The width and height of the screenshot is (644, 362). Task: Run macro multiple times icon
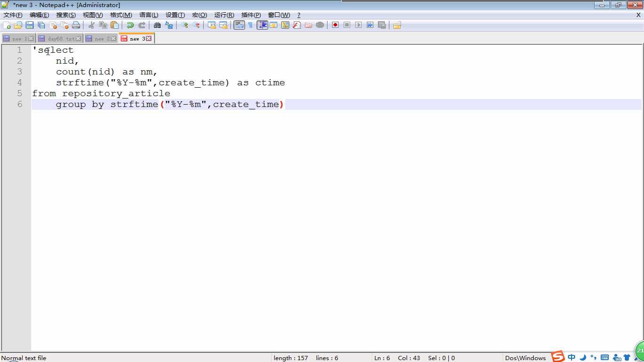click(370, 25)
